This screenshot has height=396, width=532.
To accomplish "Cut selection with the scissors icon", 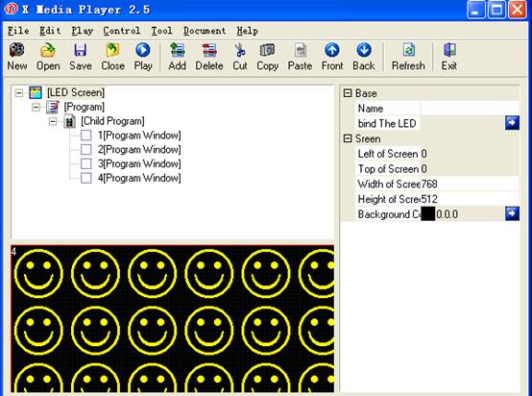I will click(x=240, y=50).
